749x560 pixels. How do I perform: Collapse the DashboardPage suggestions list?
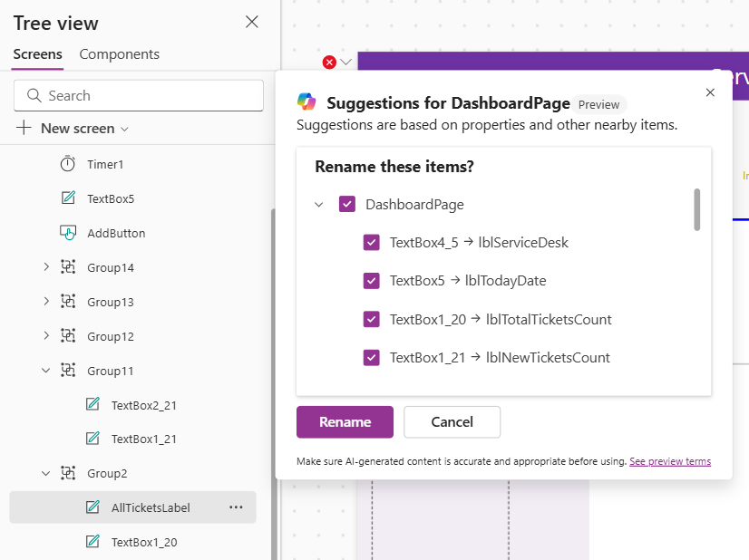(319, 205)
